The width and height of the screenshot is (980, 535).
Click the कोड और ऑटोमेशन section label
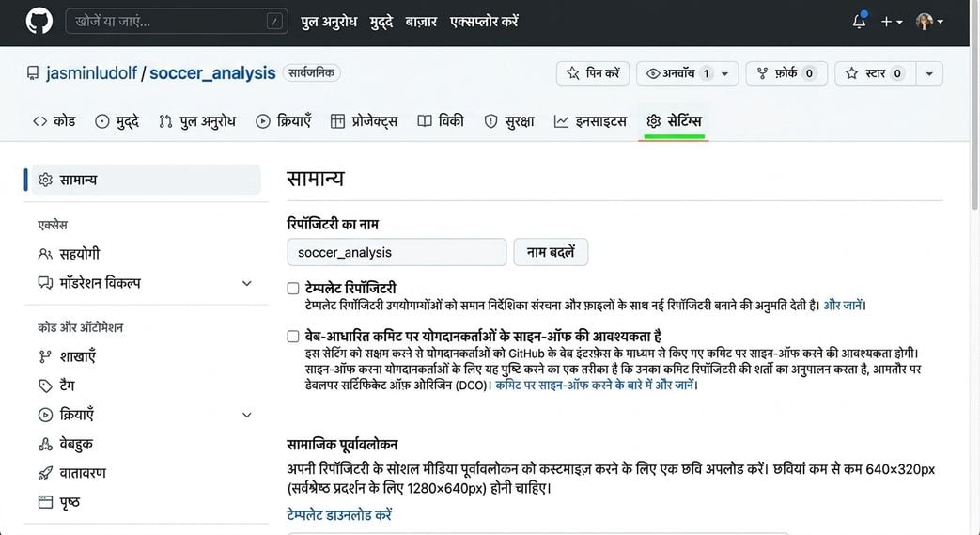click(80, 327)
